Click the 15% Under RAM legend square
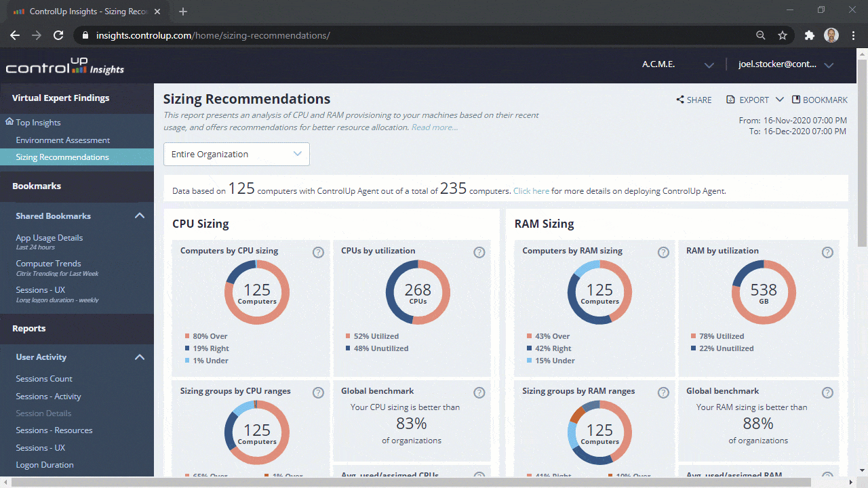Viewport: 868px width, 488px height. (x=529, y=361)
